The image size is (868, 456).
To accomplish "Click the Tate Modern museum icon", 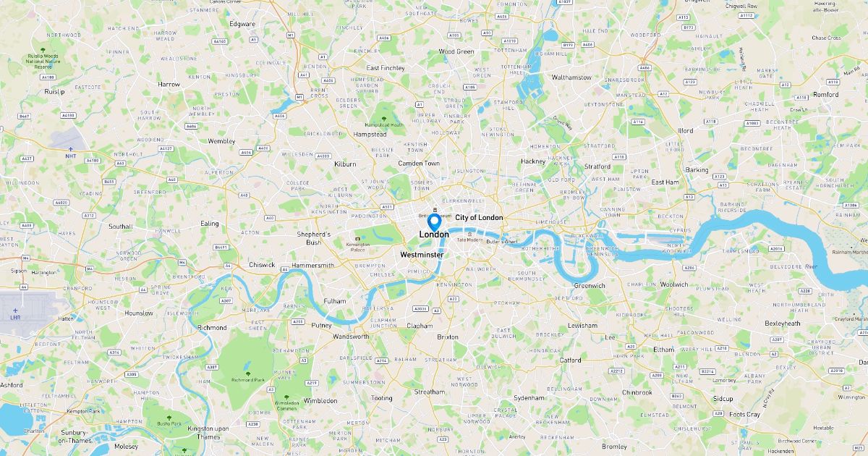I will (470, 234).
